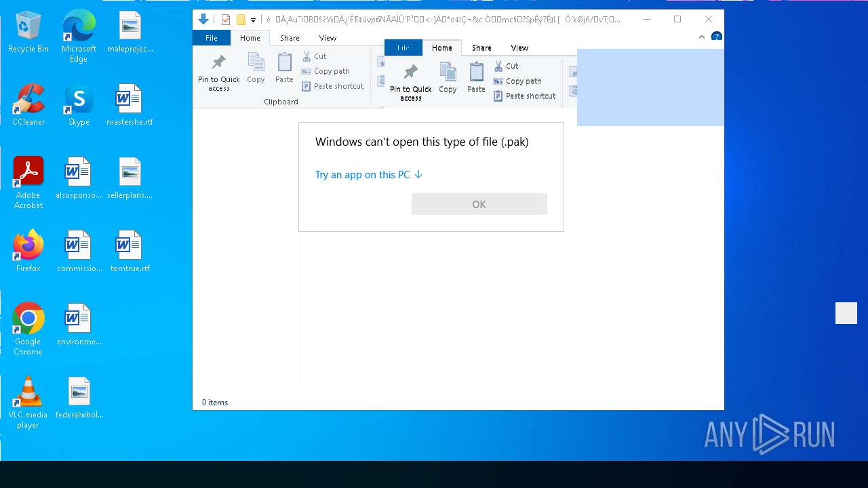This screenshot has height=488, width=868.
Task: Click the garbled title text of the Explorer window
Action: (445, 20)
